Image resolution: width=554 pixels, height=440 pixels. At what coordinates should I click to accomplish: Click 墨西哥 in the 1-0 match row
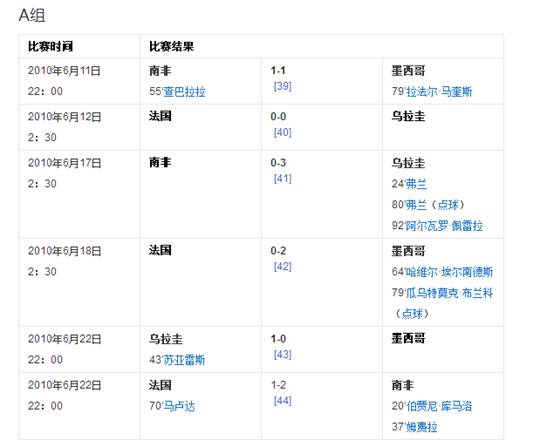coord(408,339)
